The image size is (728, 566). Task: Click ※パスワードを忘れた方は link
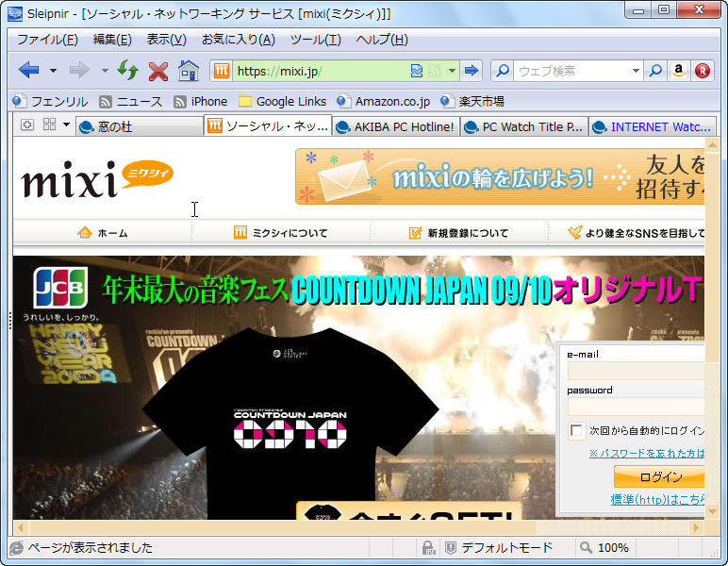click(647, 453)
